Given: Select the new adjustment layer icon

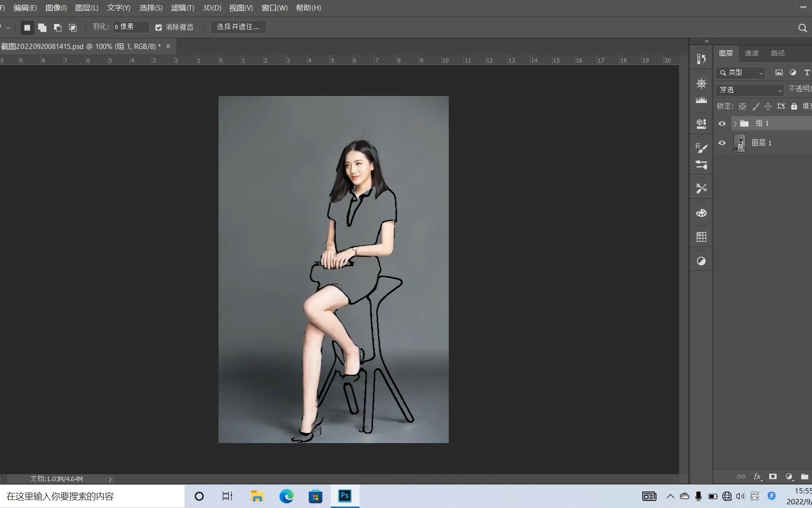Looking at the screenshot, I should (789, 476).
